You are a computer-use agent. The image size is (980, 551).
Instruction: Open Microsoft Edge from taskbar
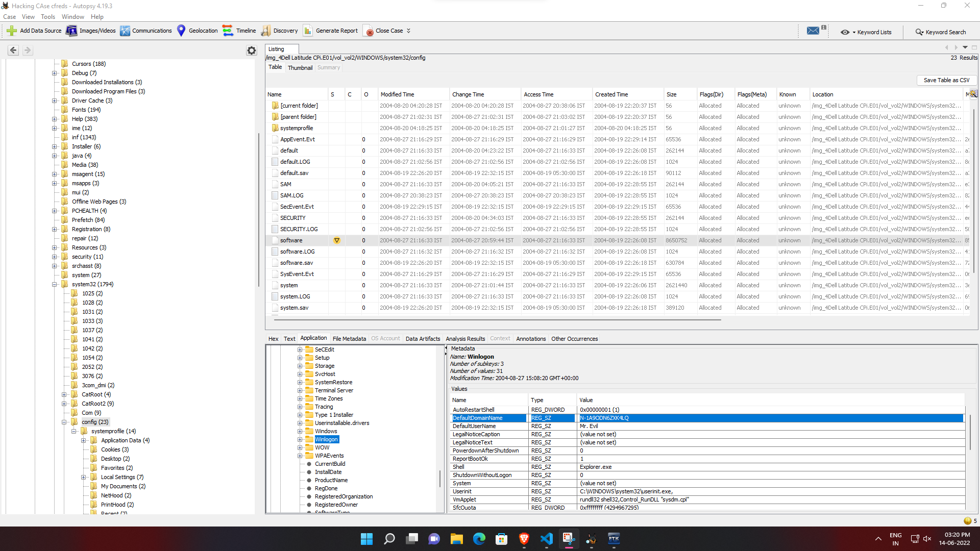coord(479,539)
